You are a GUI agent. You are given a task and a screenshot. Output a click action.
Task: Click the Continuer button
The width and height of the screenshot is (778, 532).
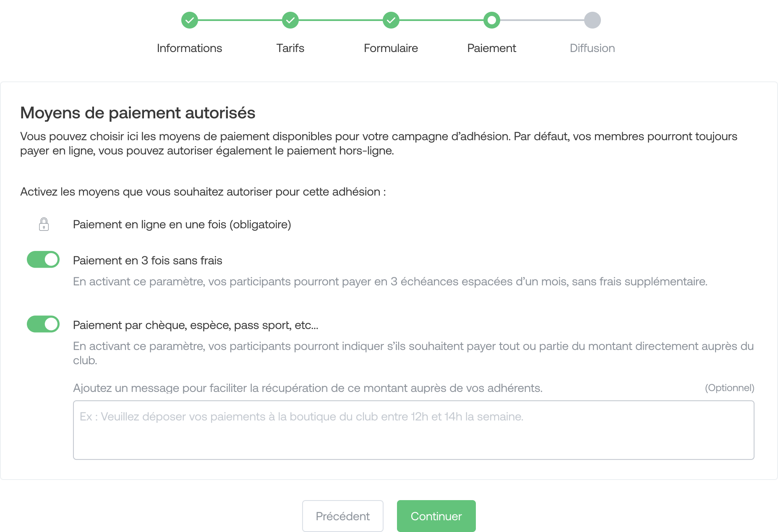pos(436,516)
